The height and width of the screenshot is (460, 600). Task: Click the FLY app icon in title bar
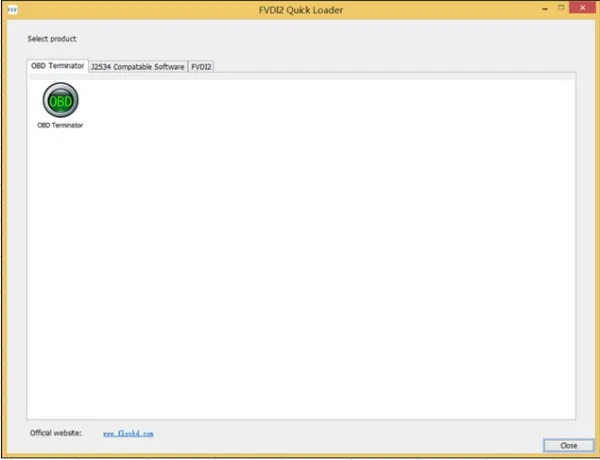(12, 10)
